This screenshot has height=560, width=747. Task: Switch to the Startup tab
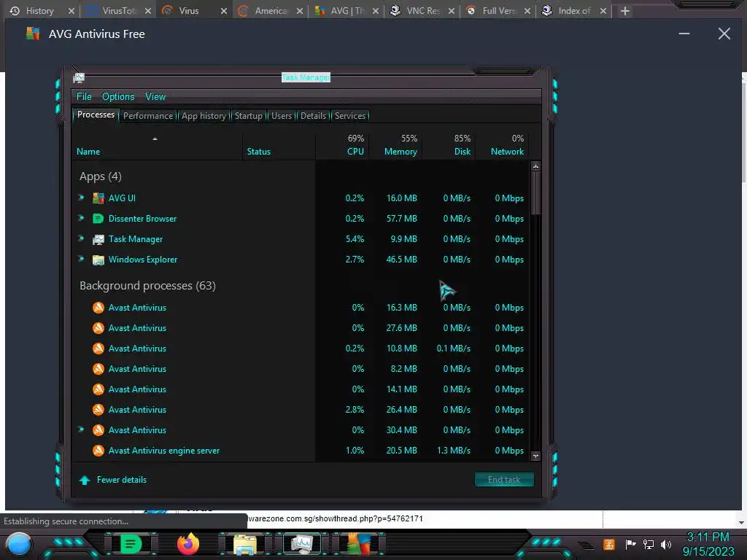(x=248, y=116)
